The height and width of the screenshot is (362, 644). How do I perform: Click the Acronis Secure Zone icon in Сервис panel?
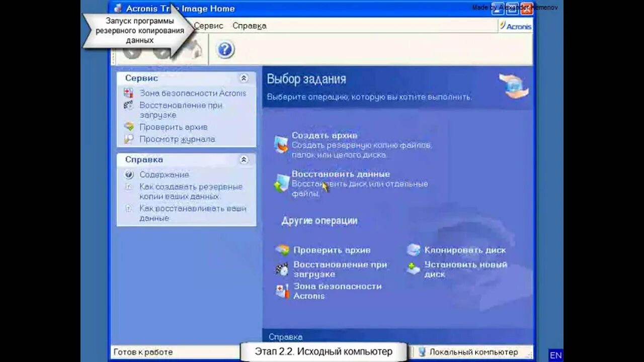(129, 93)
